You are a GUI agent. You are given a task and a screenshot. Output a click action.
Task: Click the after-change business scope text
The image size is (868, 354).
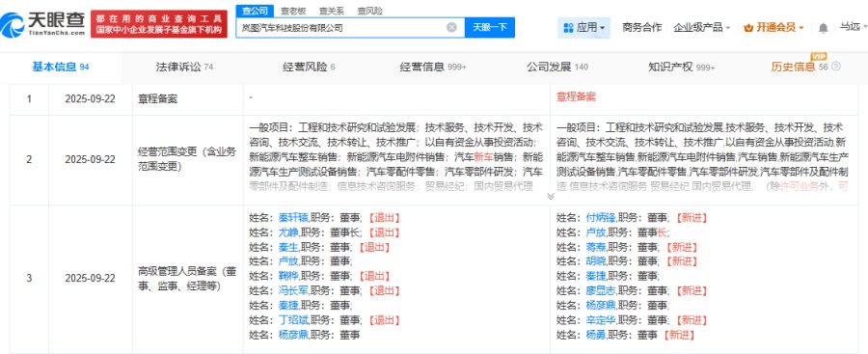click(x=702, y=157)
